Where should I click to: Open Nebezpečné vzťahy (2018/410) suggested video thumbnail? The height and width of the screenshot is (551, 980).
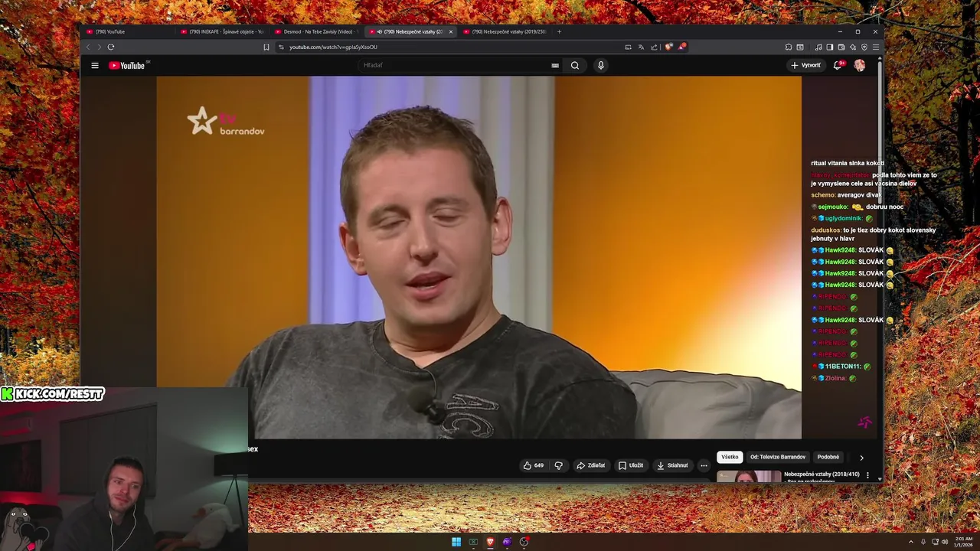point(748,476)
